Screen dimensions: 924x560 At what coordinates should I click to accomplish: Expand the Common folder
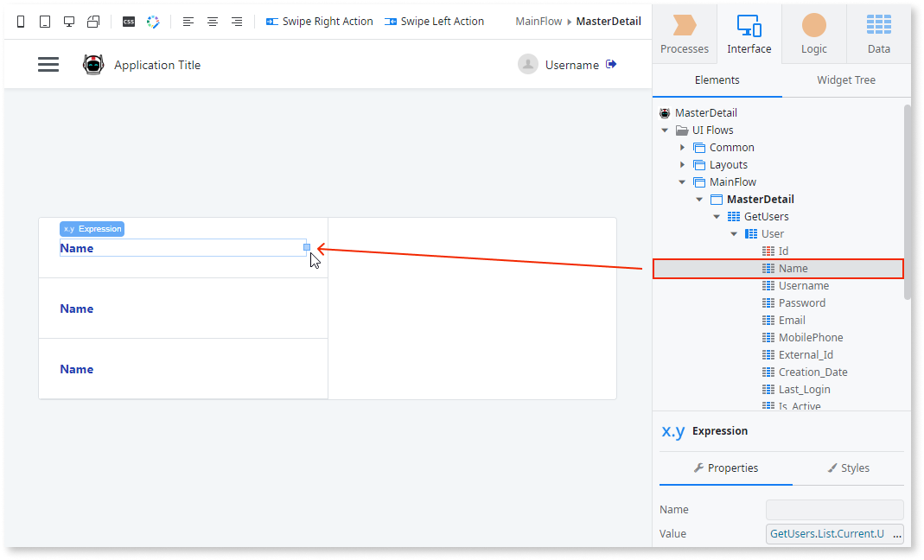[x=682, y=147]
